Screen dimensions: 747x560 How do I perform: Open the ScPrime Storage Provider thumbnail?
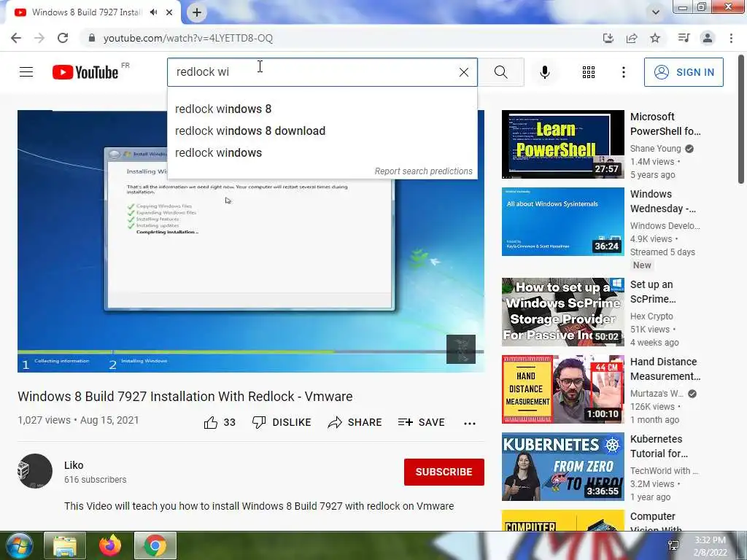coord(562,312)
